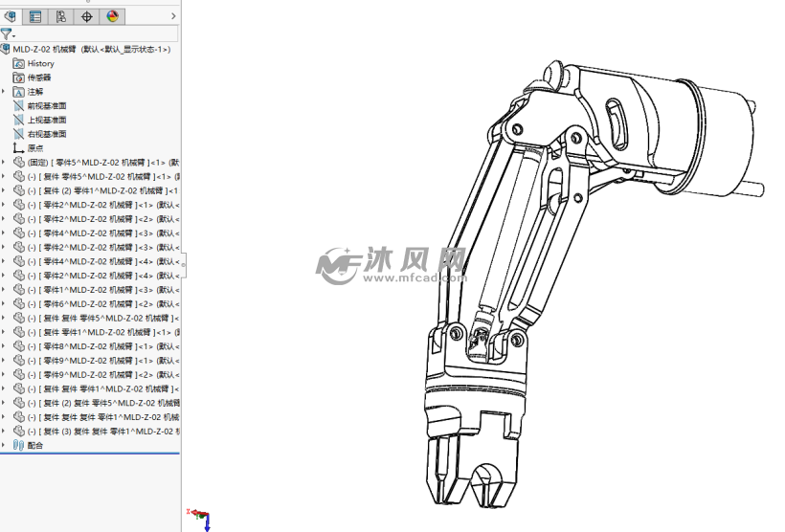Click the 右视基准面 right plane icon
The width and height of the screenshot is (785, 532).
tap(18, 134)
